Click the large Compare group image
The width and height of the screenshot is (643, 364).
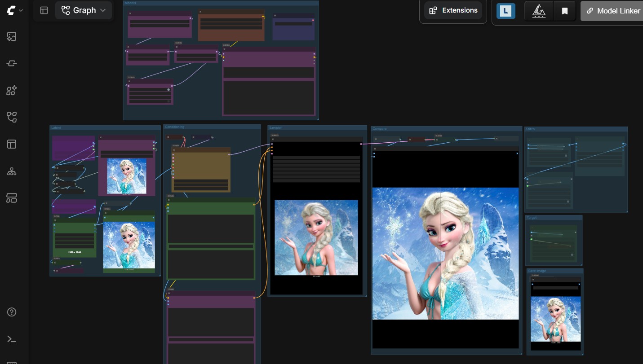coord(445,254)
